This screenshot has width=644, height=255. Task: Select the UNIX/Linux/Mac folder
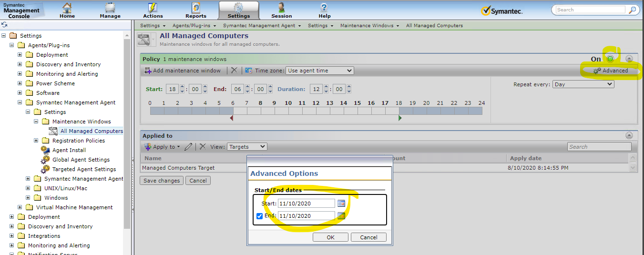(66, 188)
